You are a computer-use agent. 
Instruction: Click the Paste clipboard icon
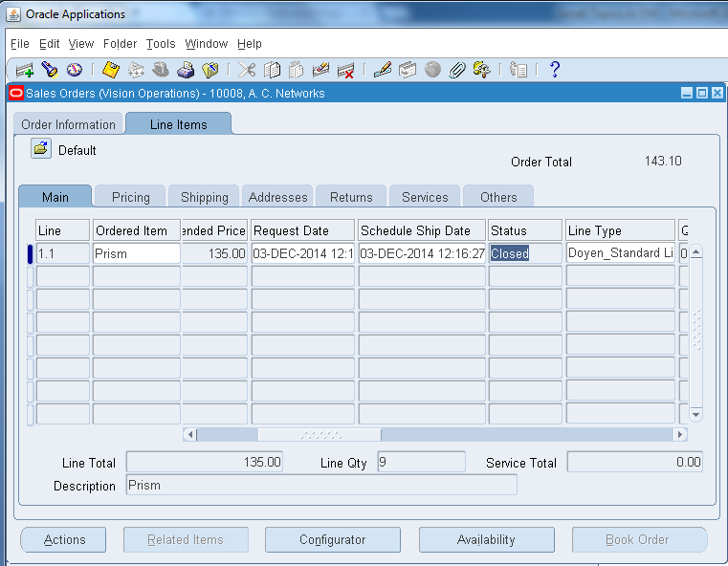pos(297,70)
